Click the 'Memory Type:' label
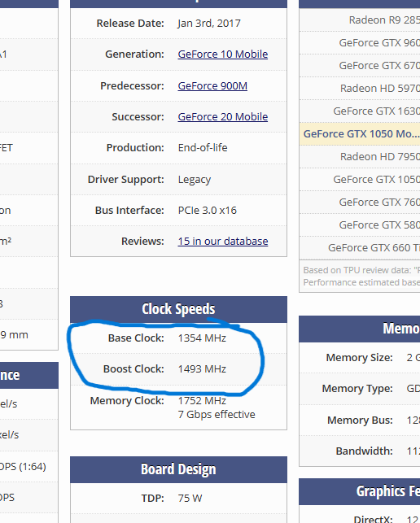This screenshot has height=523, width=420. point(357,389)
